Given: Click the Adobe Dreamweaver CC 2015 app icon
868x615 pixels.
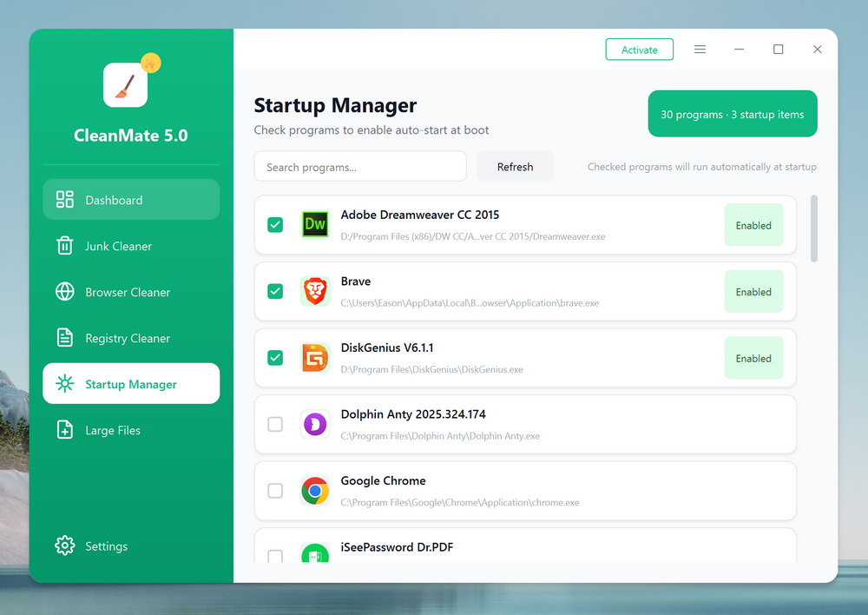Looking at the screenshot, I should [314, 224].
